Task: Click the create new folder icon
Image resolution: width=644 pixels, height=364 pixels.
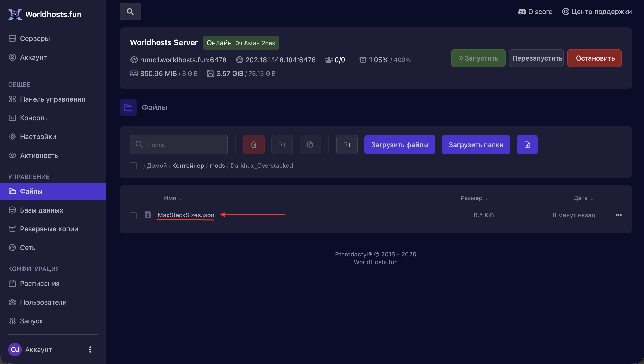Action: [x=347, y=144]
